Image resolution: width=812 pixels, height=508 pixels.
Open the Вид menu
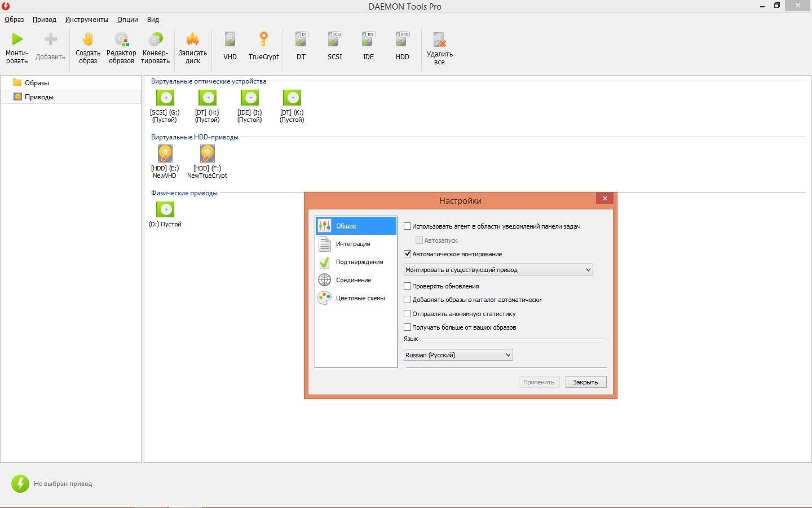pyautogui.click(x=153, y=19)
